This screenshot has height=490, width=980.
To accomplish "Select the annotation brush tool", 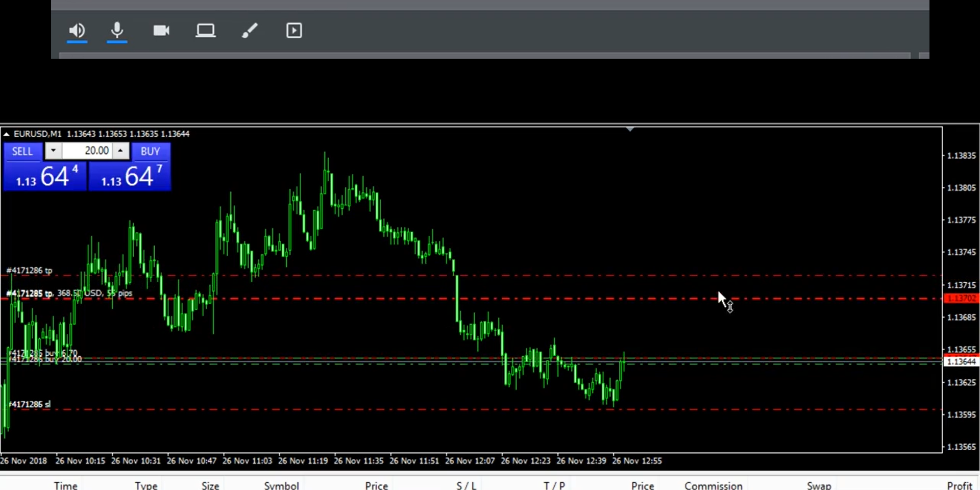I will (250, 31).
